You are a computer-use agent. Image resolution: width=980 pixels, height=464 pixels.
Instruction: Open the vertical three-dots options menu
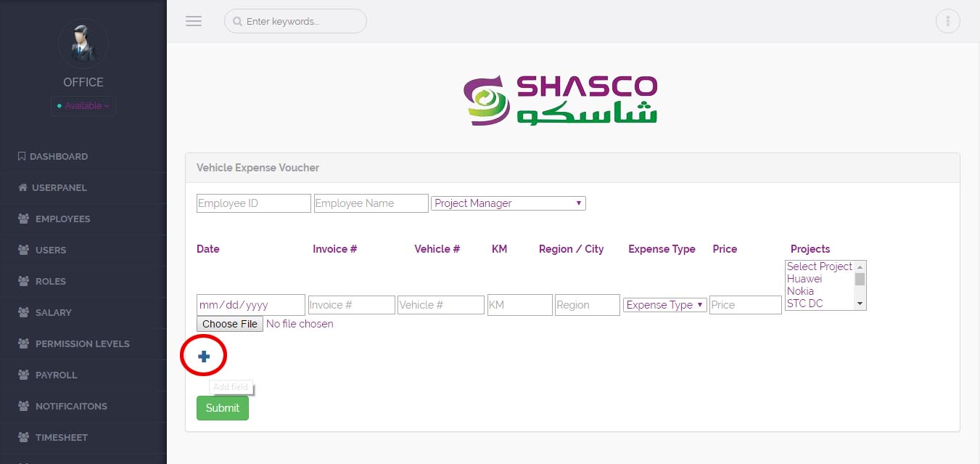point(947,21)
